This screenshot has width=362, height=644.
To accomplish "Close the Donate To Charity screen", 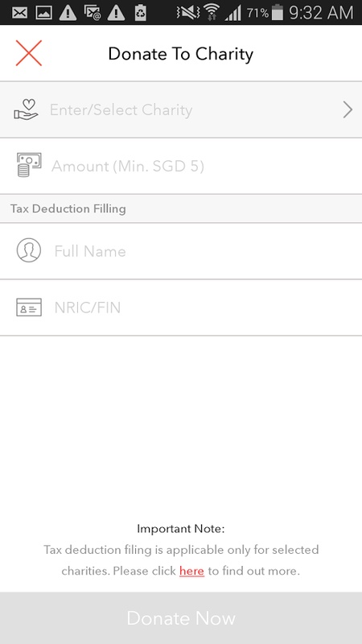I will tap(29, 53).
